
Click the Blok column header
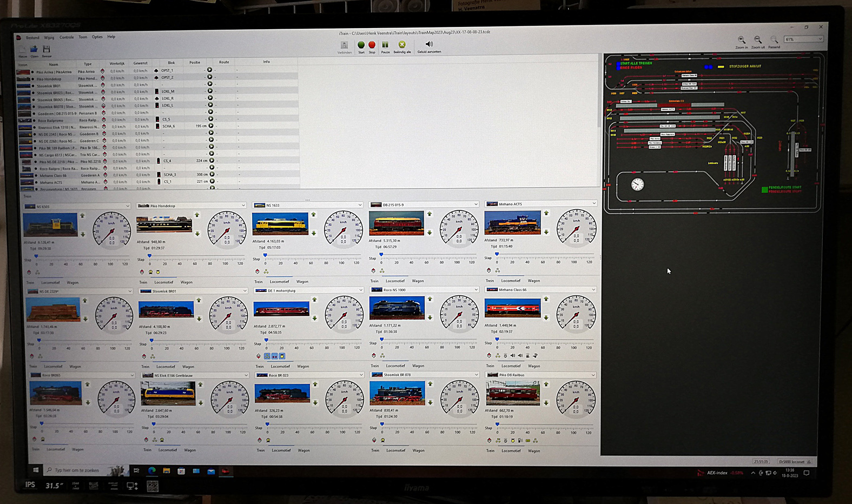pos(171,63)
